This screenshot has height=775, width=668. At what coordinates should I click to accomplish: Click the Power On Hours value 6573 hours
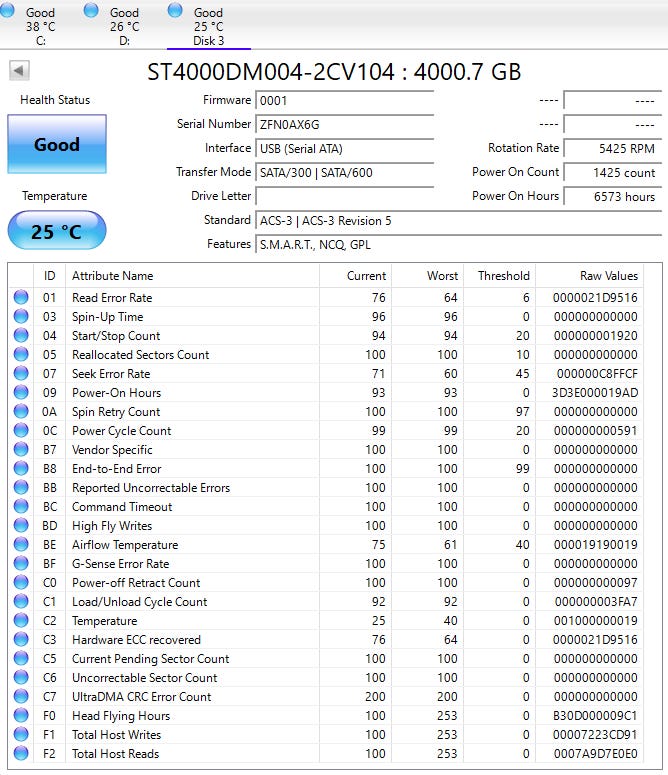(613, 196)
